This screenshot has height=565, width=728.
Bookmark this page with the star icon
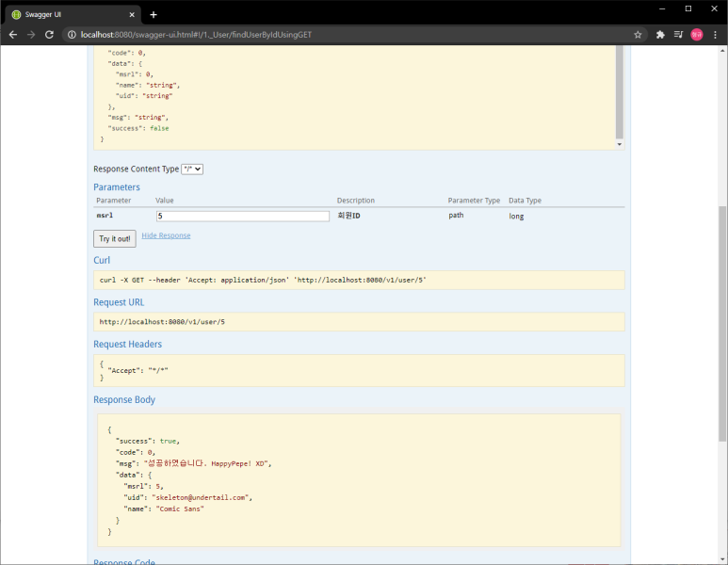638,35
